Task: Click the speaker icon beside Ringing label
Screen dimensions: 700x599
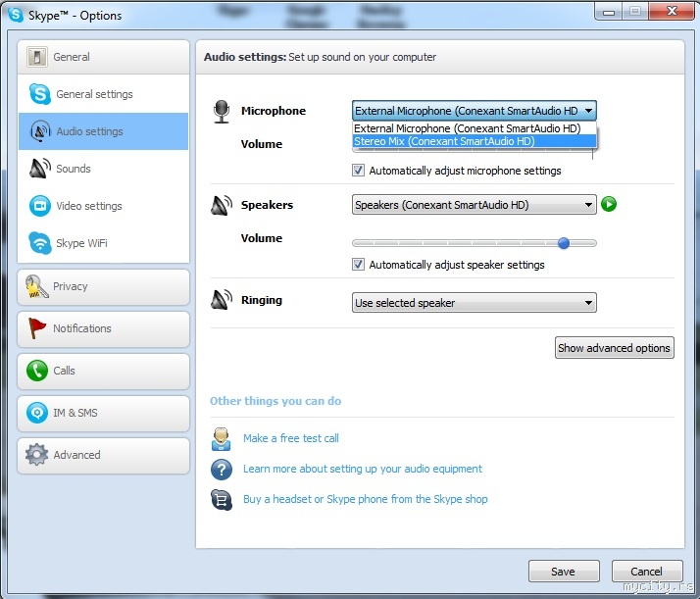Action: coord(222,300)
